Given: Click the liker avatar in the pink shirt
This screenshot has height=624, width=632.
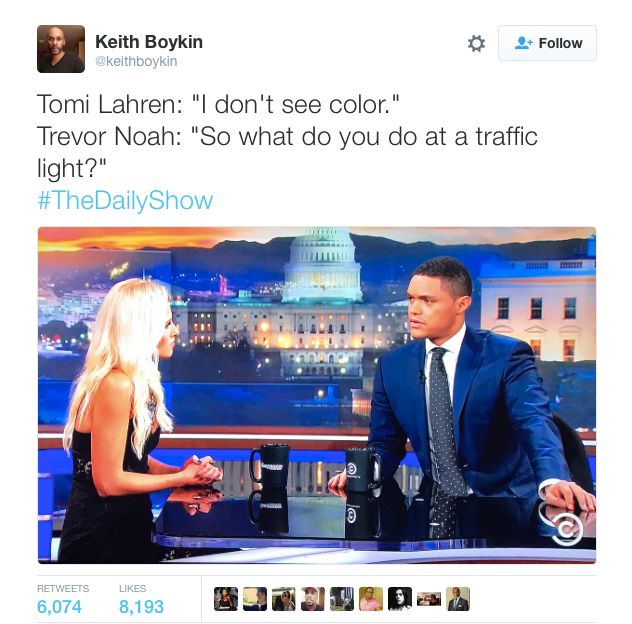Looking at the screenshot, I should point(371,599).
